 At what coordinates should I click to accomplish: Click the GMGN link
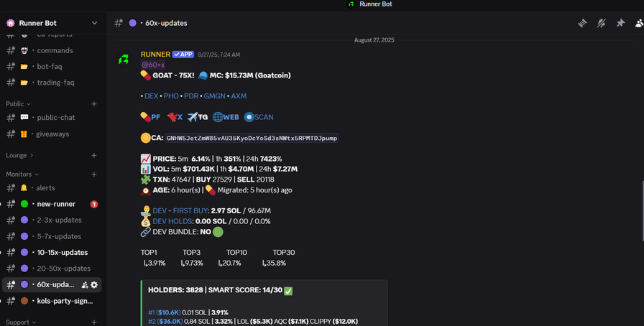pos(214,96)
